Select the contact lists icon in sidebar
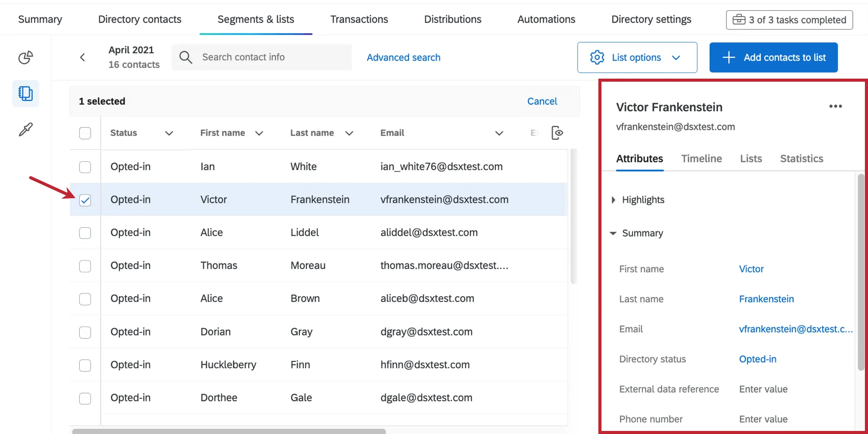This screenshot has height=434, width=868. coord(26,93)
